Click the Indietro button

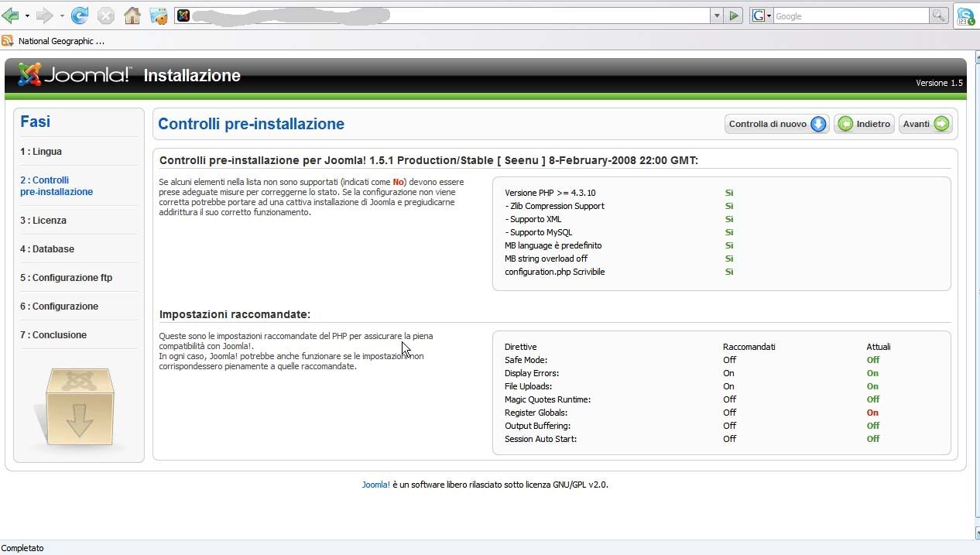coord(864,124)
